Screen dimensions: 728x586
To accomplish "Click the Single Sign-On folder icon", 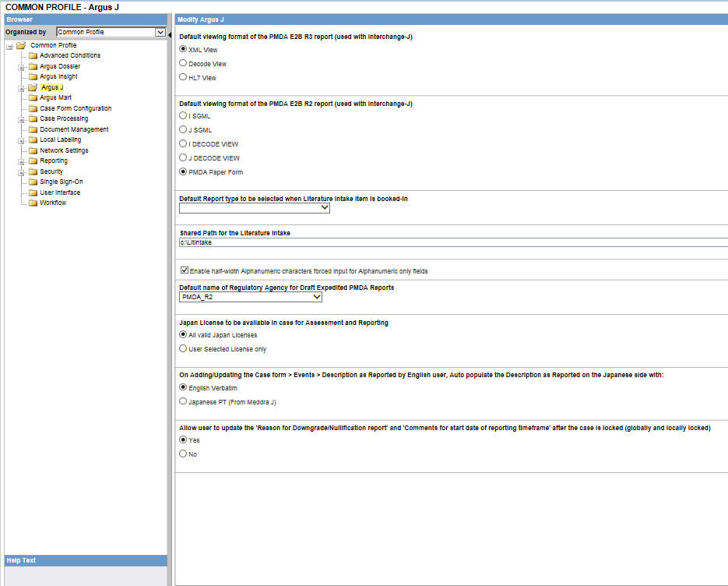I will [x=33, y=182].
